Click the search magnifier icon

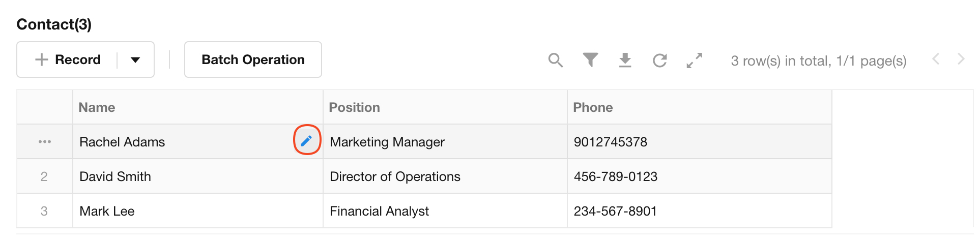coord(555,61)
